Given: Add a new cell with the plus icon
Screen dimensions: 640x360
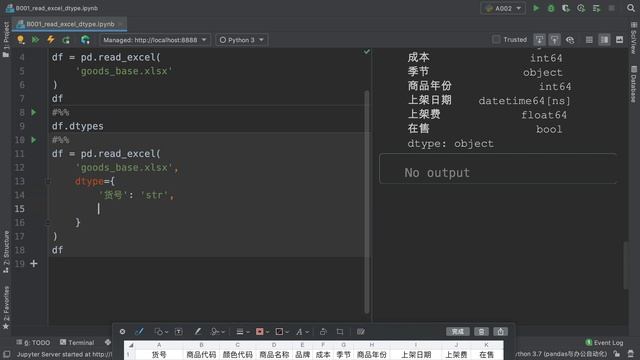Looking at the screenshot, I should [34, 264].
